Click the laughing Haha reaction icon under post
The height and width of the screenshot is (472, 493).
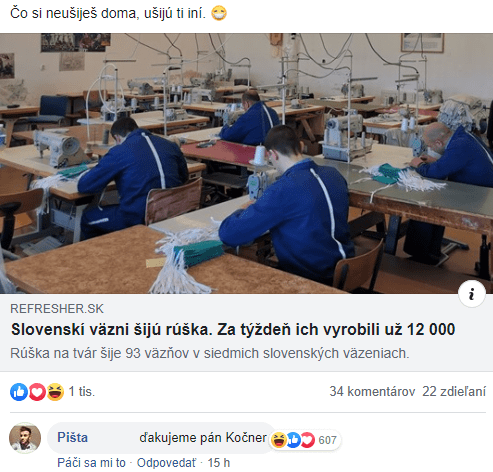(x=55, y=392)
